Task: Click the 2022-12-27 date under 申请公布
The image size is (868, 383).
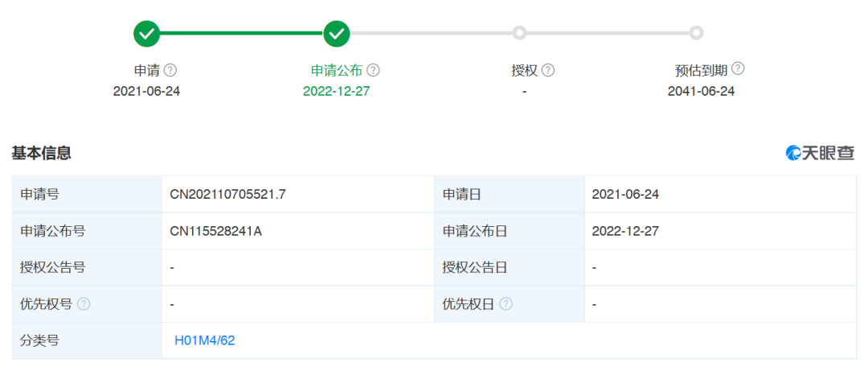Action: [x=337, y=92]
